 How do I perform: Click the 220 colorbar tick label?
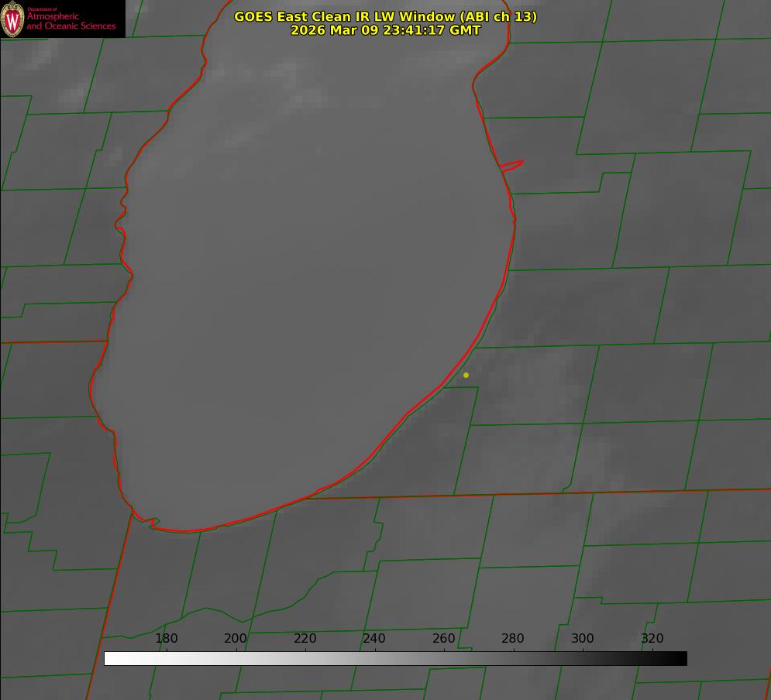(305, 639)
